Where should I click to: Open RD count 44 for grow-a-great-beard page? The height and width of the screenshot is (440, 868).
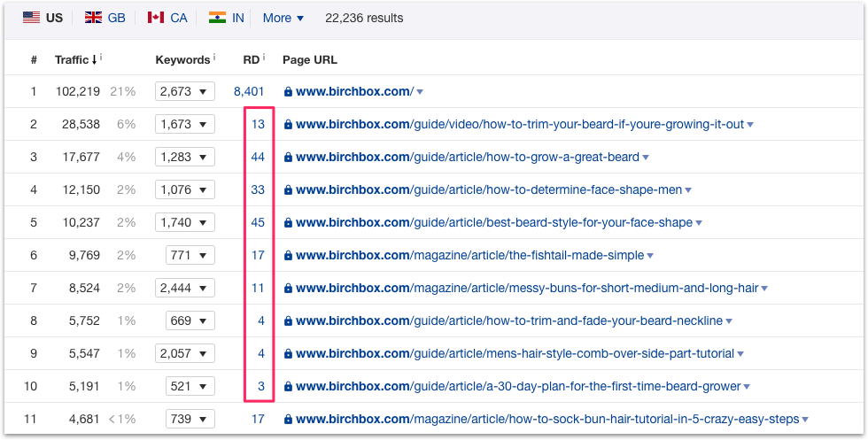[258, 157]
